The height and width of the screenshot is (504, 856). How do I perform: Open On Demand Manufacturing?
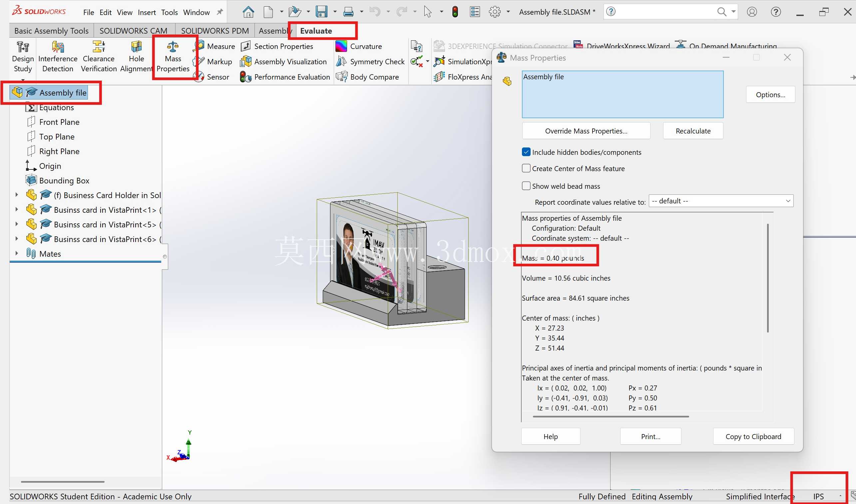click(726, 46)
